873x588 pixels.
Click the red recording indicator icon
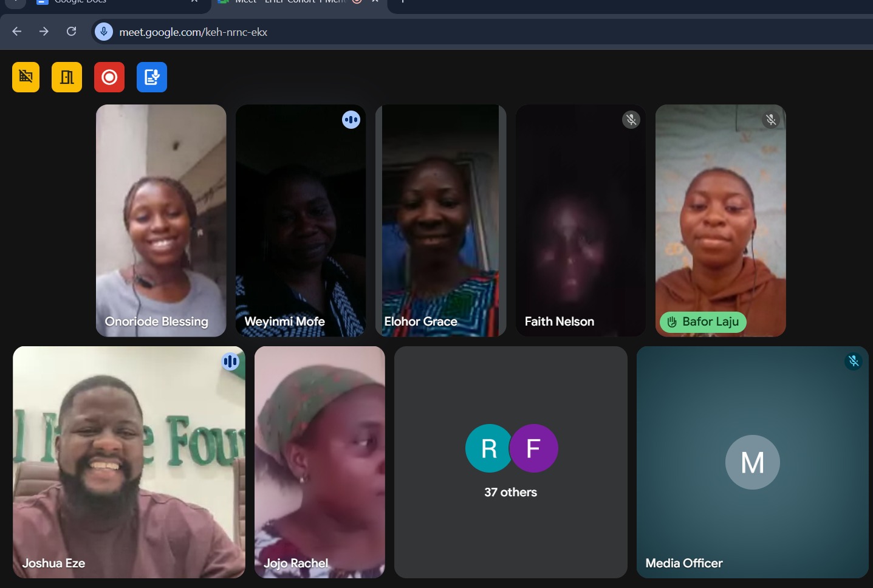click(x=109, y=77)
